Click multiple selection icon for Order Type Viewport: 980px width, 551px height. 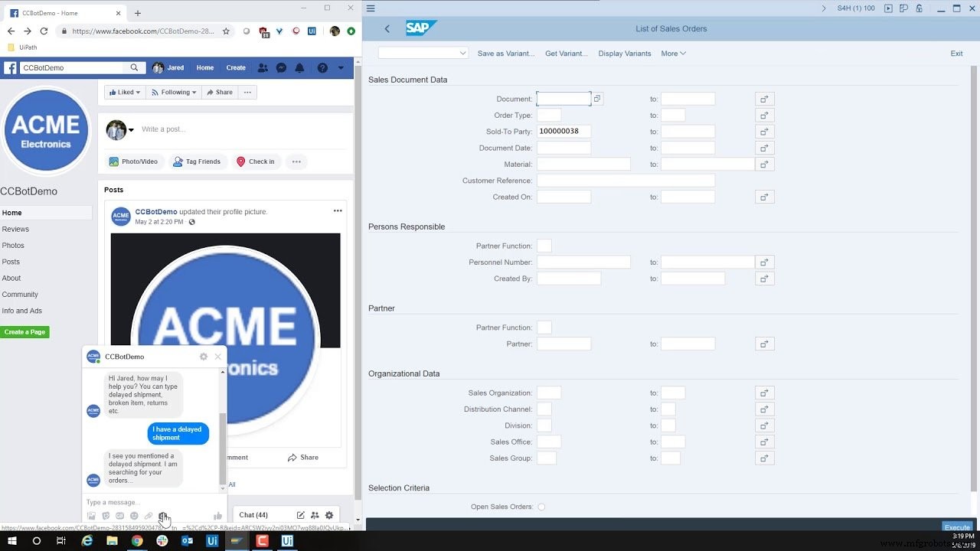pyautogui.click(x=764, y=116)
